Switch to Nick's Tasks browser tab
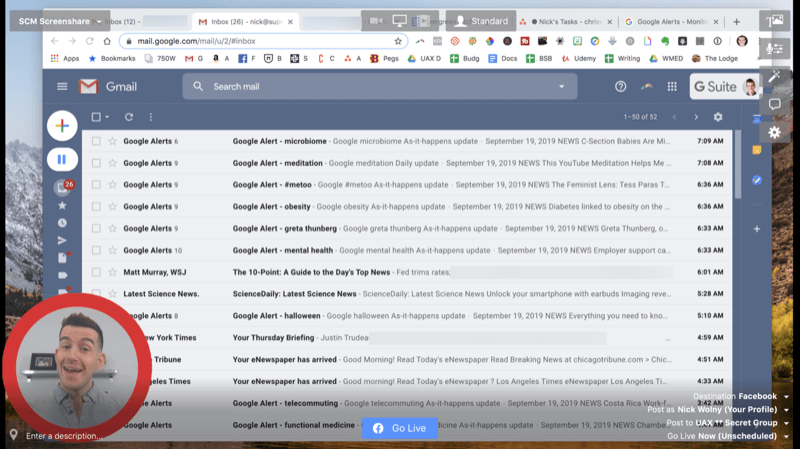 coord(566,21)
